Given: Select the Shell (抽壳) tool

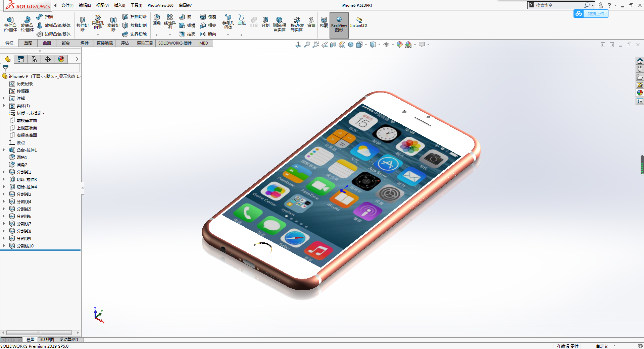Looking at the screenshot, I should [x=187, y=34].
